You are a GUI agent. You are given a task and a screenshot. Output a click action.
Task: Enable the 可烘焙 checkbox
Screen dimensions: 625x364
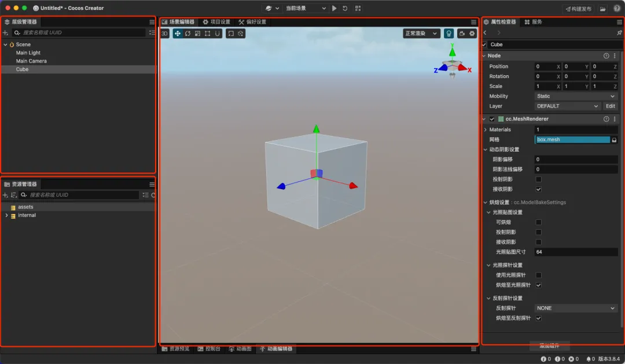(x=539, y=222)
